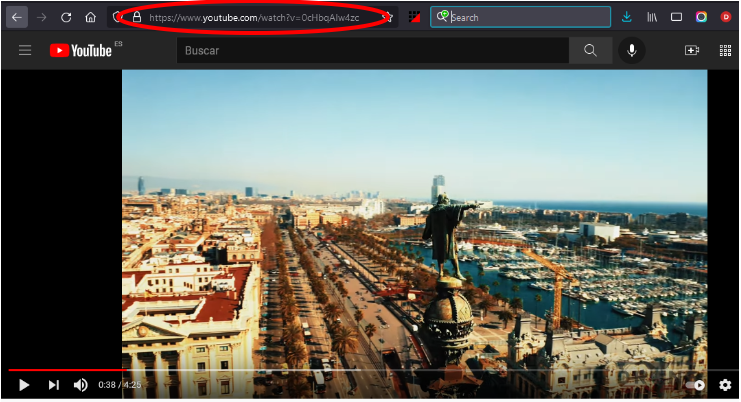Open the create video camera icon

692,51
